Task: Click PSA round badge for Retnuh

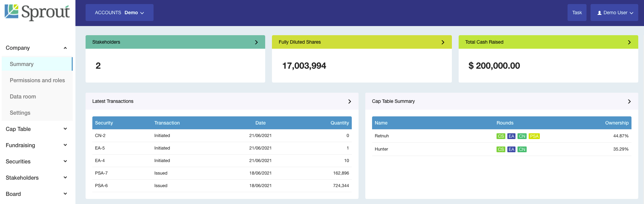Action: coord(534,136)
